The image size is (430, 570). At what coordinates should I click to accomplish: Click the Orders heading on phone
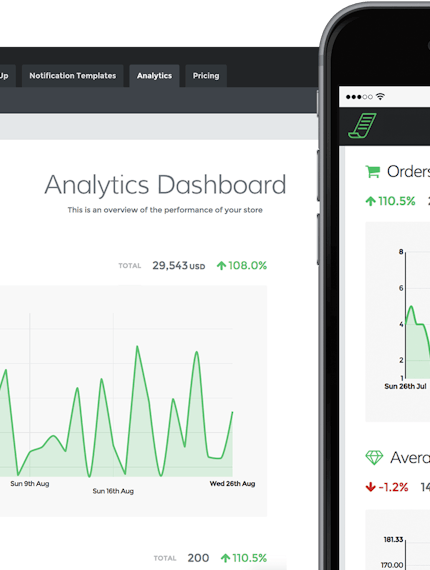coord(409,172)
